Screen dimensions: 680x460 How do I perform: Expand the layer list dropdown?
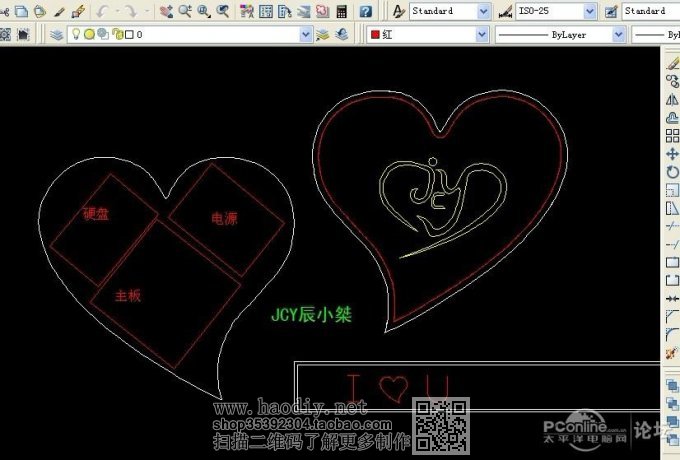pos(306,34)
